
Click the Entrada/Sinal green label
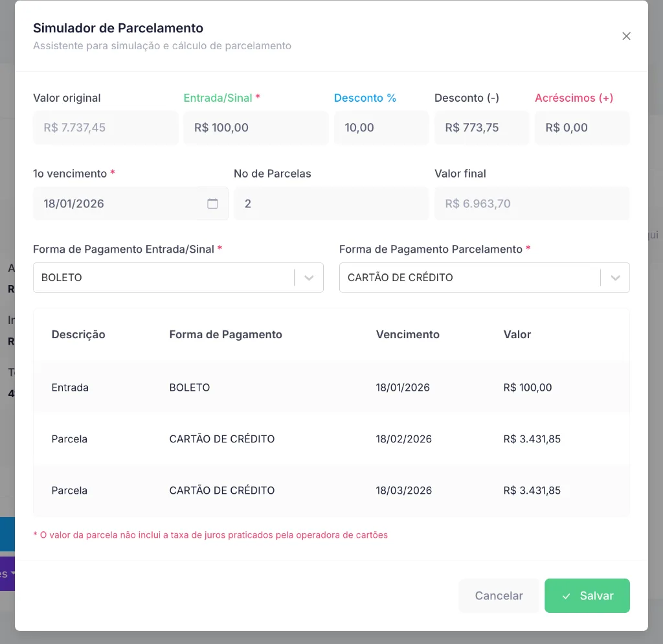218,98
